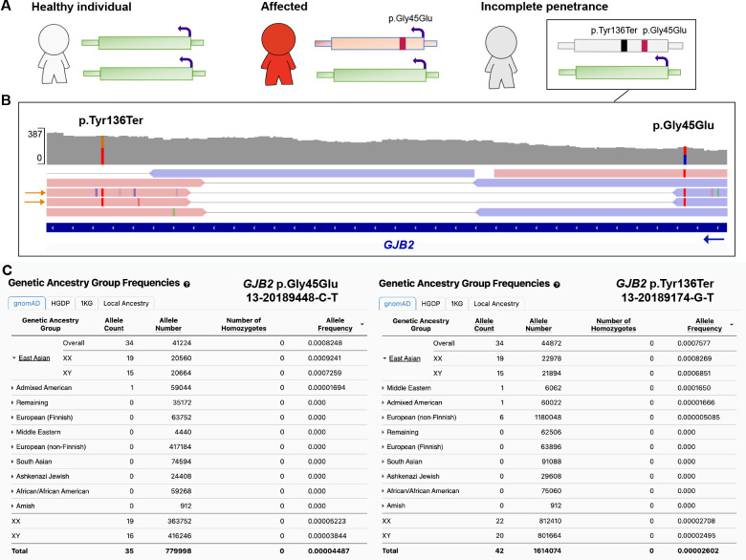746x560 pixels.
Task: Expand South Asian row in p.Tyr136Ter table
Action: pos(385,453)
